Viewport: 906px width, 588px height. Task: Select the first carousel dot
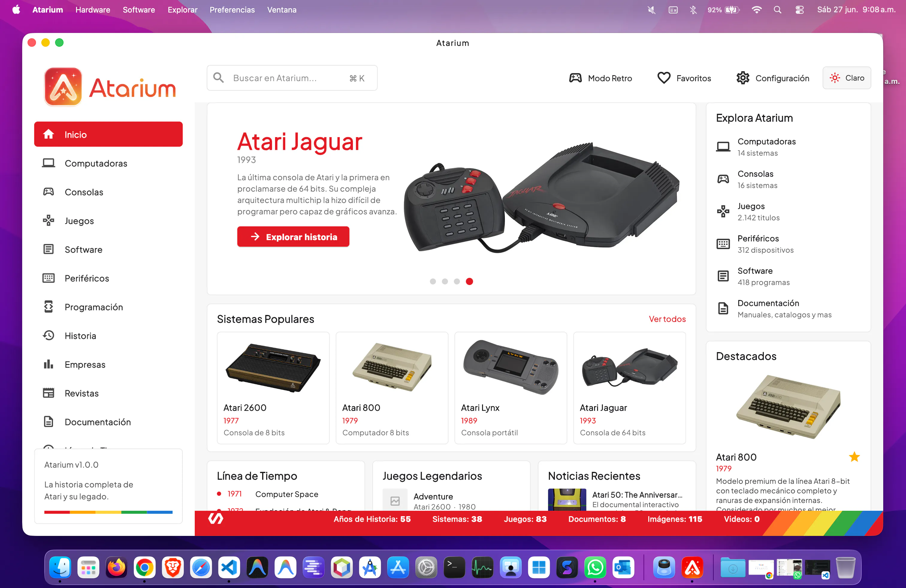(432, 281)
